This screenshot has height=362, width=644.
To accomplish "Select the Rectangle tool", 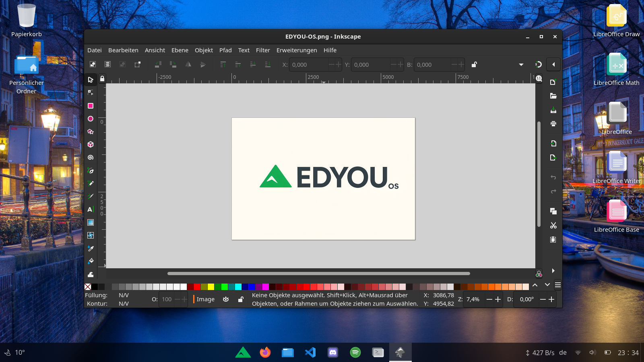I will pos(91,106).
